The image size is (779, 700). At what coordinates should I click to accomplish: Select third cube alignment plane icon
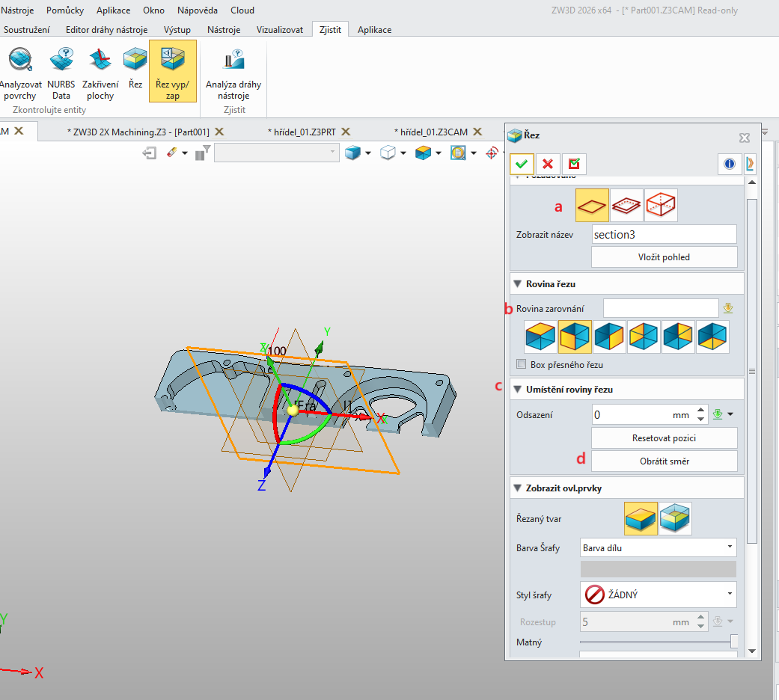click(x=609, y=337)
